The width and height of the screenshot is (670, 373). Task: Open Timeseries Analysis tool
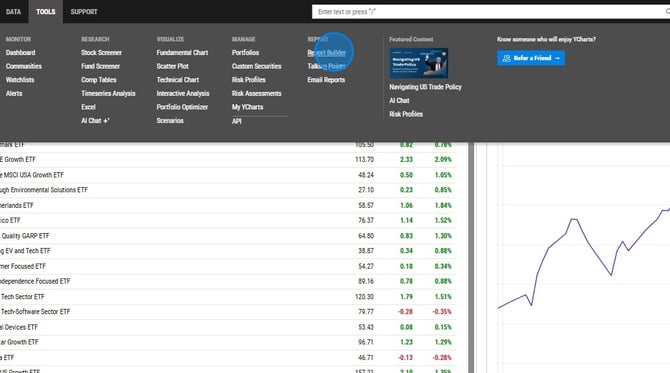click(108, 94)
